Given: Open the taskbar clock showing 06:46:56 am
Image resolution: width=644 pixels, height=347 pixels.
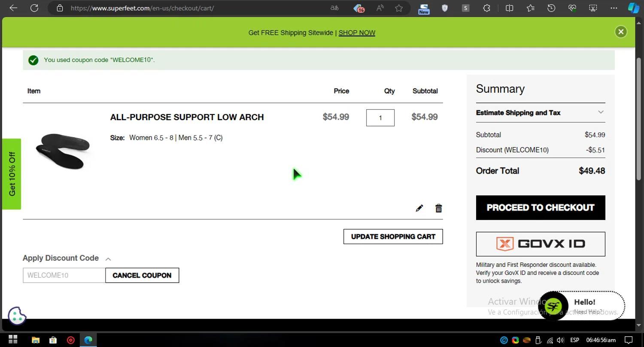Looking at the screenshot, I should coord(601,340).
